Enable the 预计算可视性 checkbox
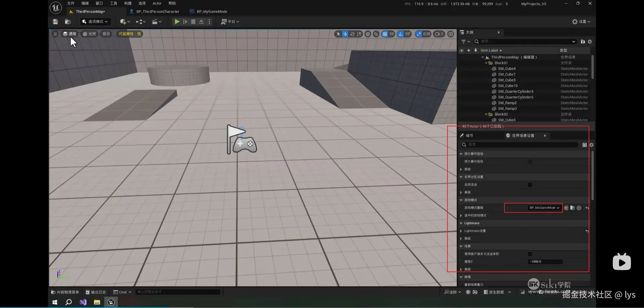 530,162
